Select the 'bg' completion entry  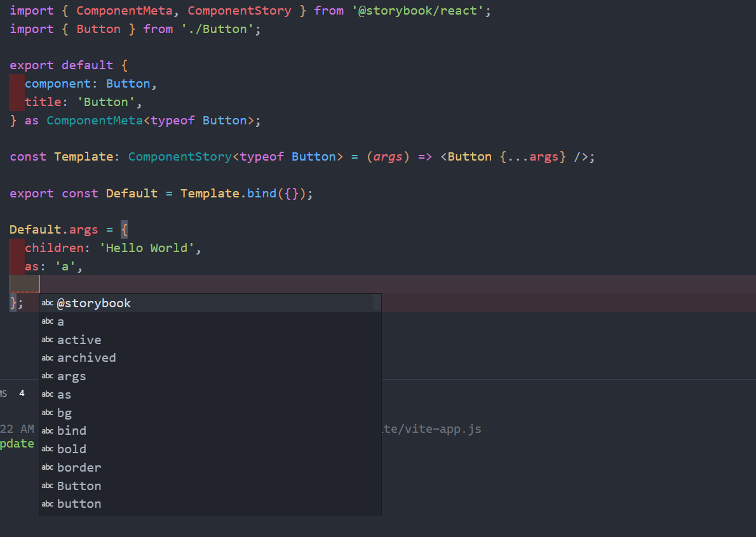click(210, 413)
